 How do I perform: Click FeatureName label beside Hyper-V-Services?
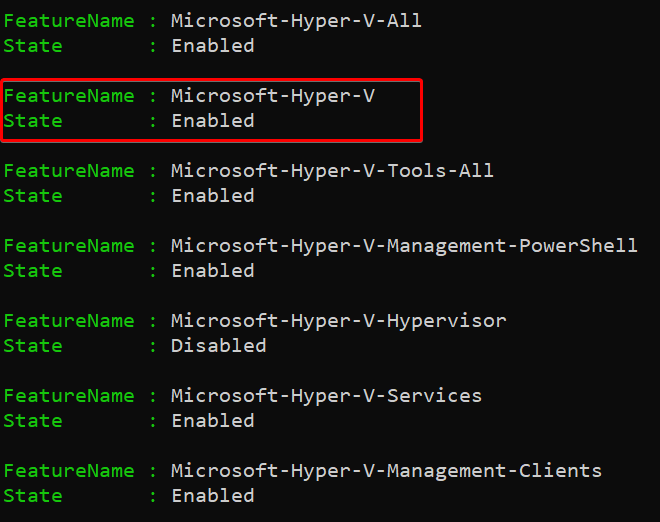point(69,396)
